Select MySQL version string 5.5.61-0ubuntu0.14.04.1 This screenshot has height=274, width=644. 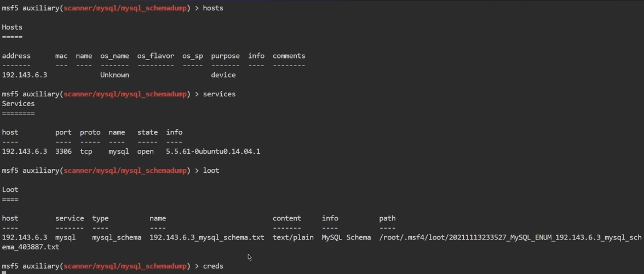(213, 151)
